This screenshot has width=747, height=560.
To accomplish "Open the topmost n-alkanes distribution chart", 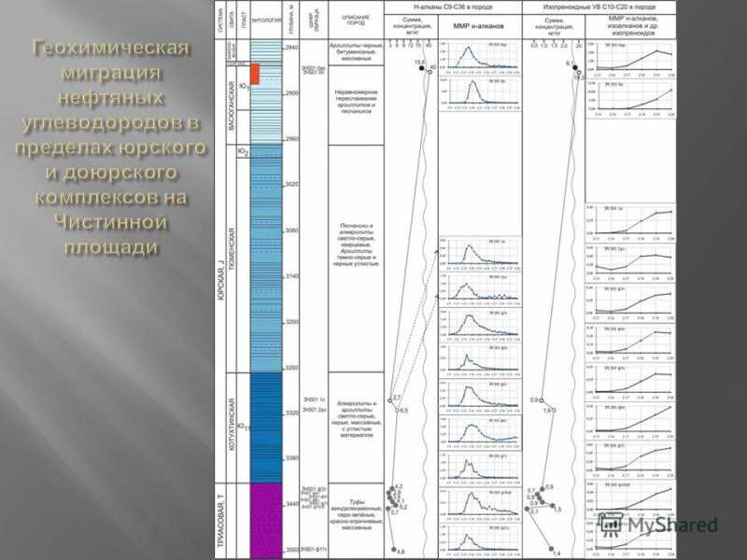I will 480,57.
